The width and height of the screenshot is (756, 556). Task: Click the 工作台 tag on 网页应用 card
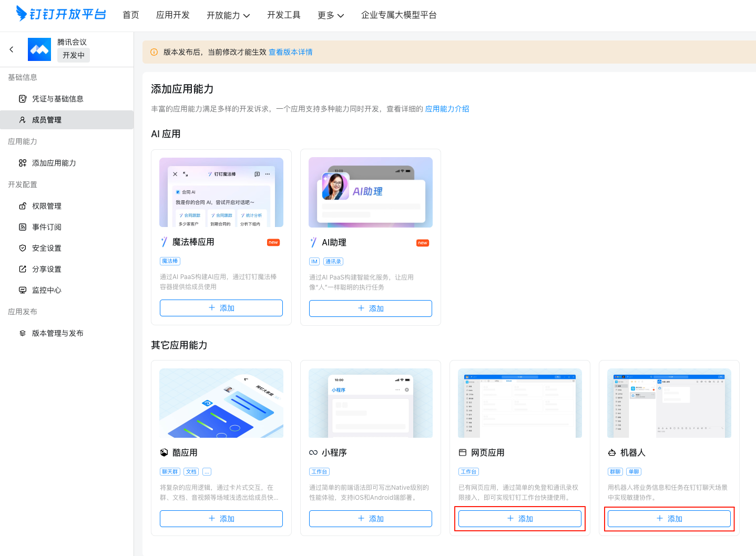click(468, 472)
